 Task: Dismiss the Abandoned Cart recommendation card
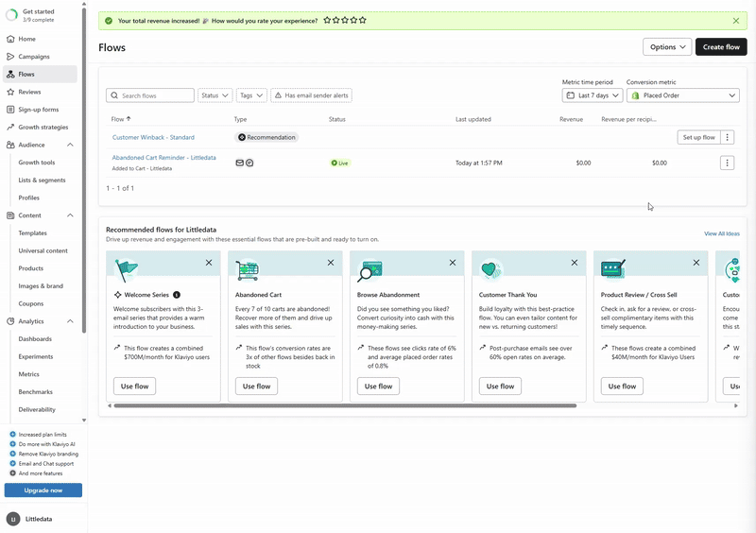pos(331,263)
